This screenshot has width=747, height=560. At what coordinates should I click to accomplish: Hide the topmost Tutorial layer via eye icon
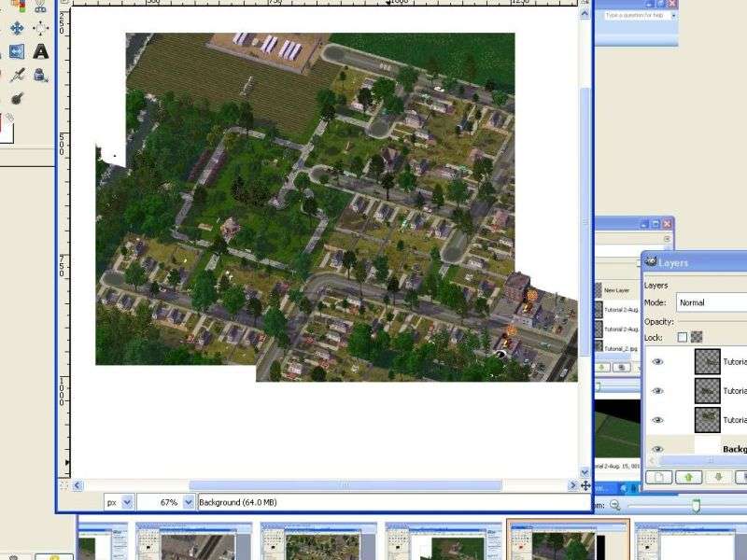point(657,363)
